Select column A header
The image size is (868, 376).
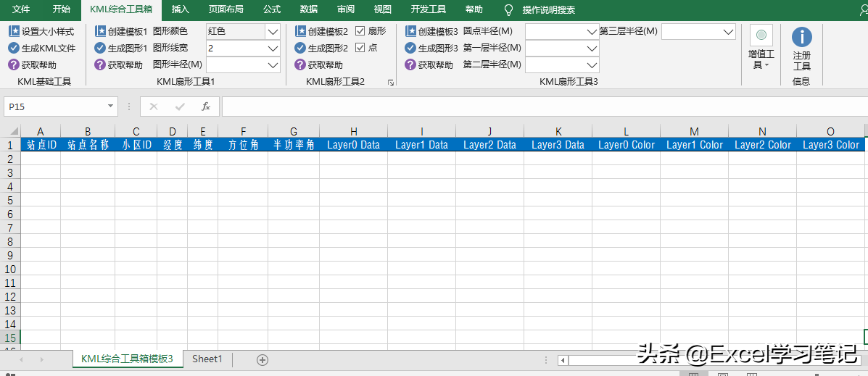[x=41, y=131]
